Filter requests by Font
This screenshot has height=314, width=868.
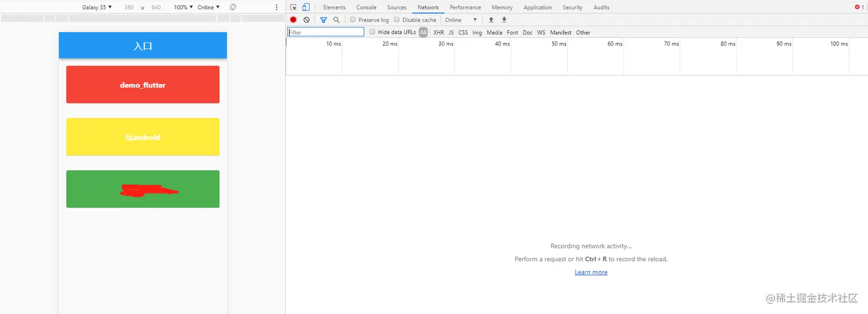point(513,32)
